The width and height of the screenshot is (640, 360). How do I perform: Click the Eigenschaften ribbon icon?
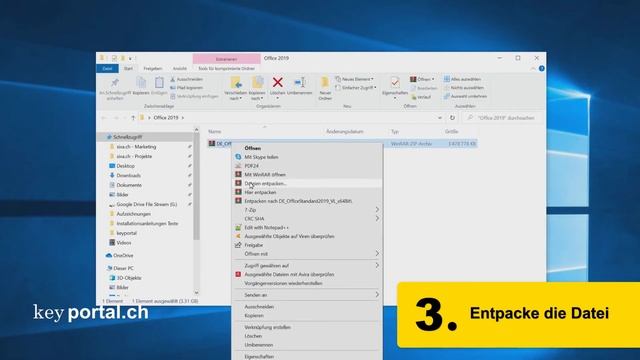[x=395, y=83]
